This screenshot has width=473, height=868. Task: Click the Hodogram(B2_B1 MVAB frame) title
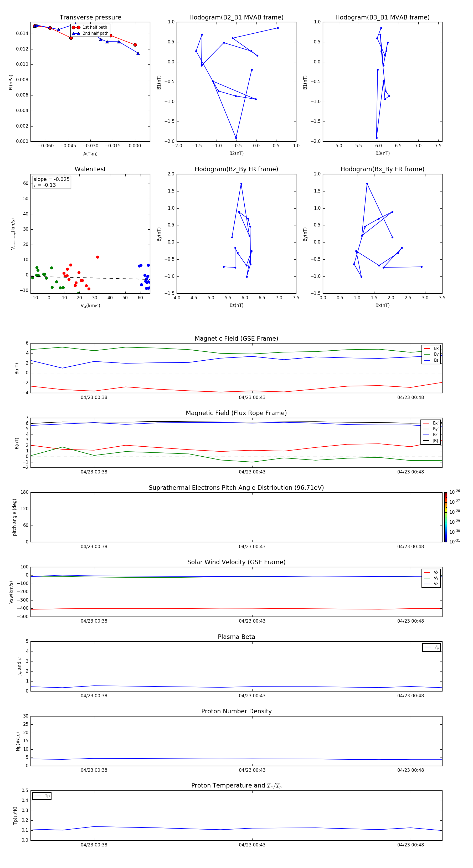236,17
